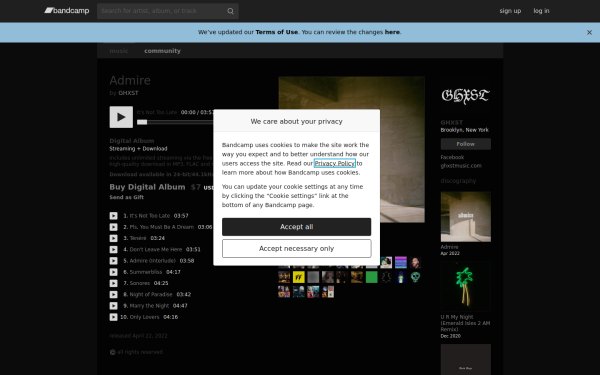The image size is (600, 375).
Task: Click the Accept all button
Action: pos(297,227)
